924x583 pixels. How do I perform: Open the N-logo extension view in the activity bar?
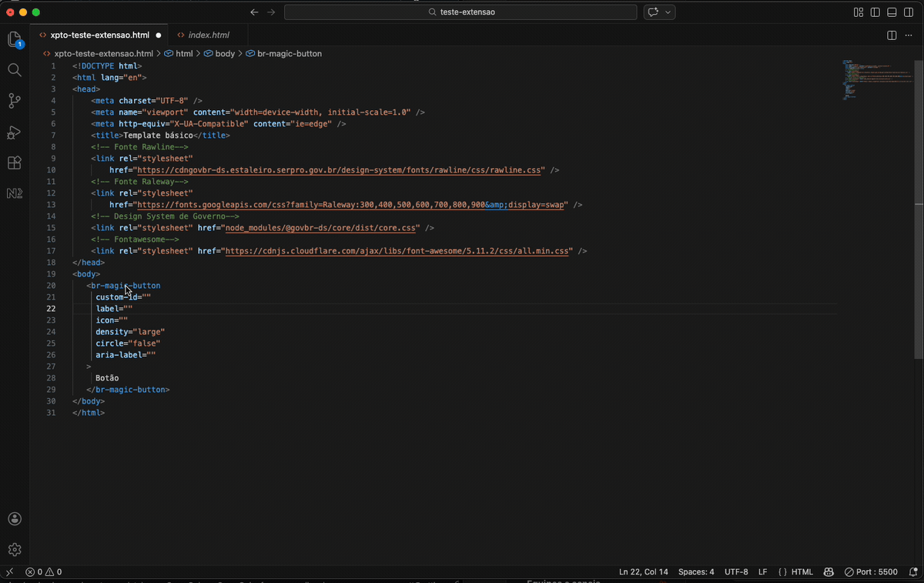(x=15, y=193)
